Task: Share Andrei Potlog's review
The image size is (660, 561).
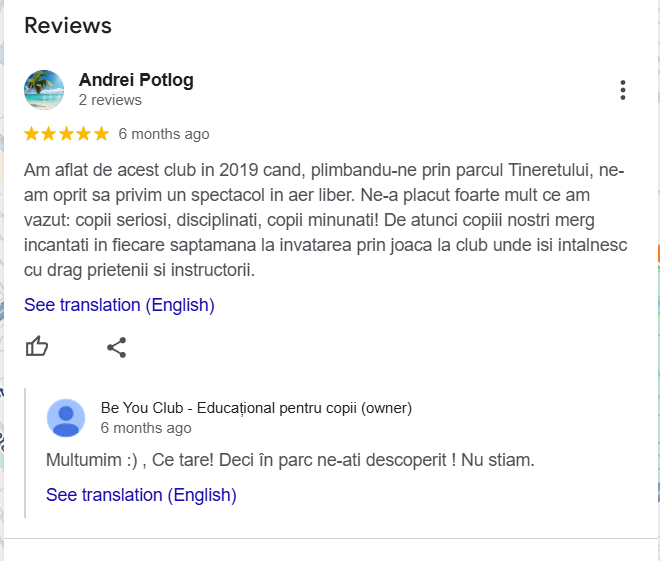Action: (117, 347)
